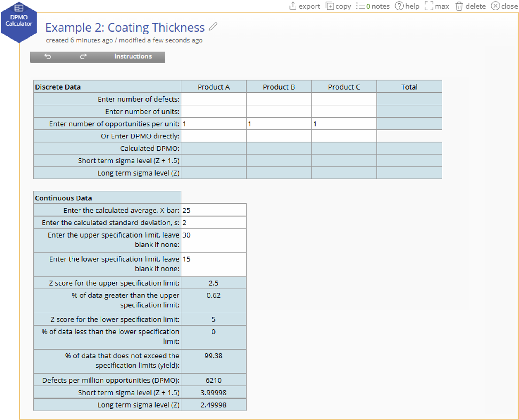
Task: Select Product A opportunities per unit field
Action: 214,124
